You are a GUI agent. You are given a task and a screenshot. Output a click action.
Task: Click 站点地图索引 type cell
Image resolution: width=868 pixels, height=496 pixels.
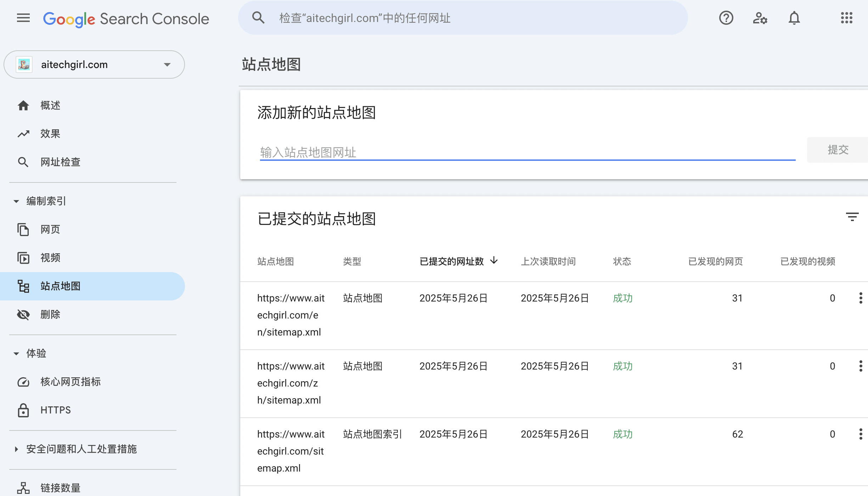[x=372, y=434]
